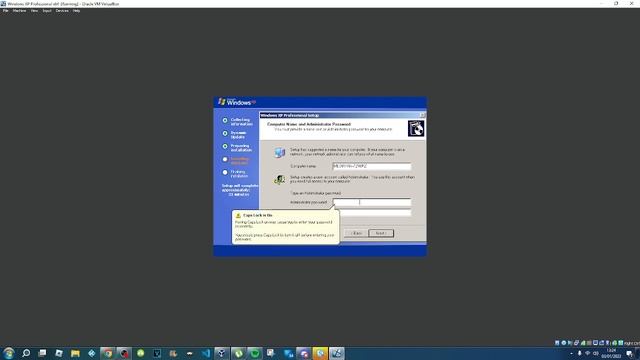Open Visual Studio Code from the taskbar
640x360 pixels.
click(x=206, y=353)
